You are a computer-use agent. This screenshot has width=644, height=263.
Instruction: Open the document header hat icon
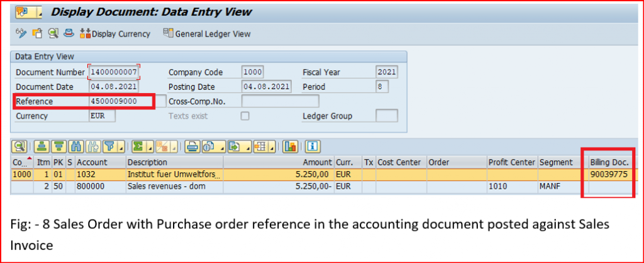click(x=69, y=34)
